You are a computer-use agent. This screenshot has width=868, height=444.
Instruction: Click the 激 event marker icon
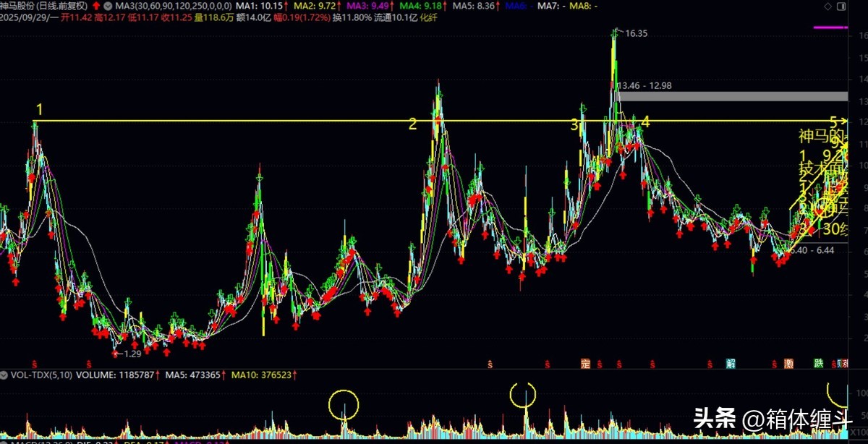(788, 363)
